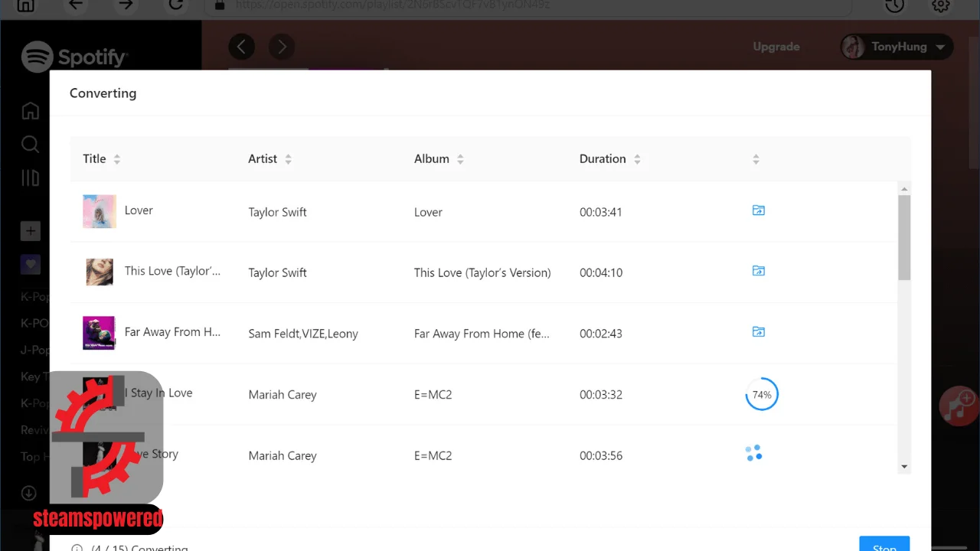This screenshot has height=551, width=980.
Task: Click the Upgrade link in Spotify
Action: point(776,47)
